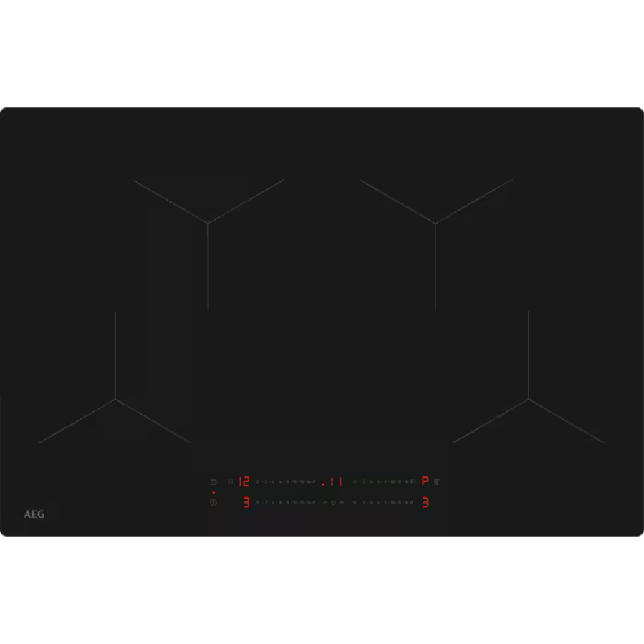Click the red 'P' power boost display
Screen dimensions: 644x644
coord(425,481)
